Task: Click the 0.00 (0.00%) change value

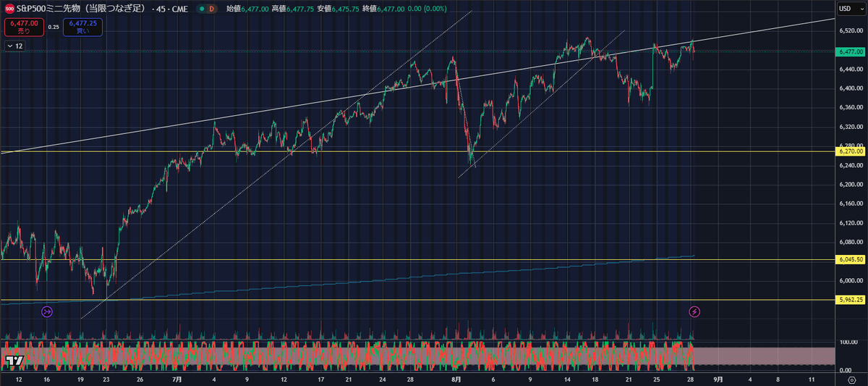Action: tap(427, 9)
